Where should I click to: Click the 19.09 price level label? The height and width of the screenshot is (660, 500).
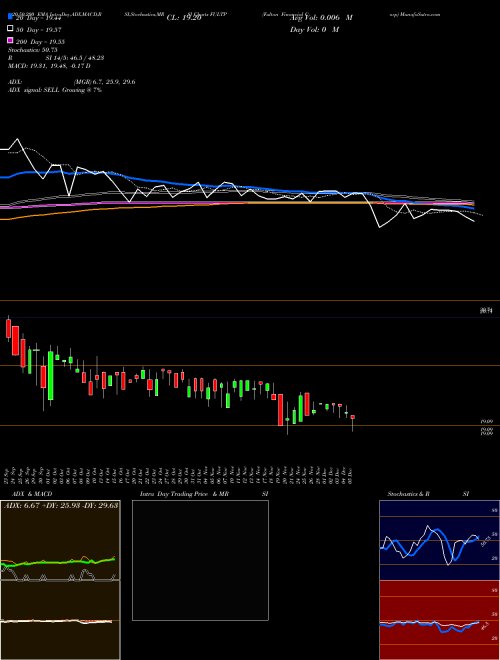[x=487, y=421]
